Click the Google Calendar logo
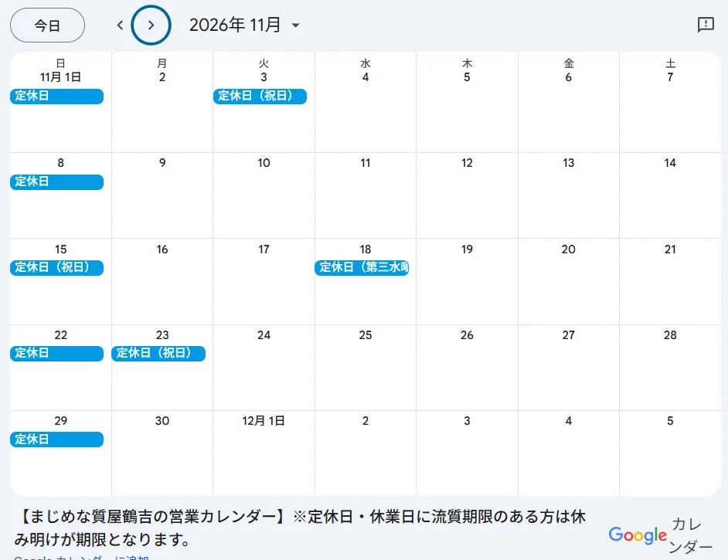Screen dimensions: 728x560 [x=661, y=535]
